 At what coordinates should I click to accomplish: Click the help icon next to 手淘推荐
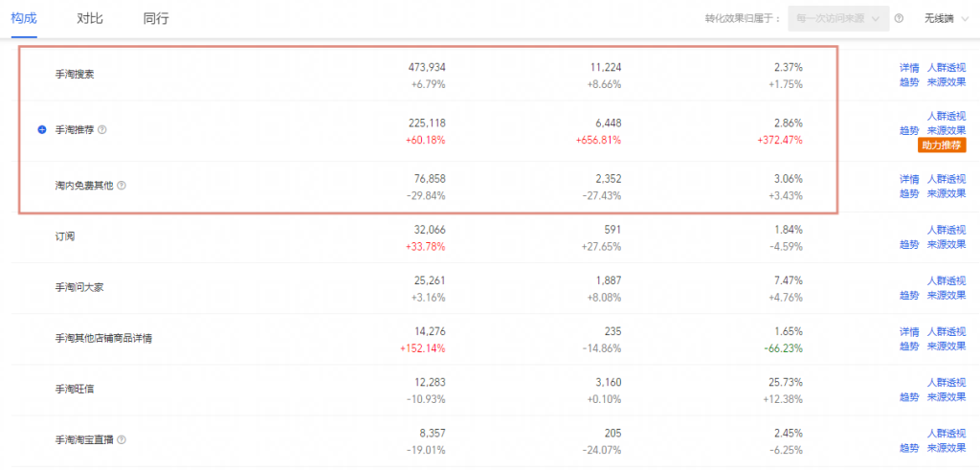point(102,130)
